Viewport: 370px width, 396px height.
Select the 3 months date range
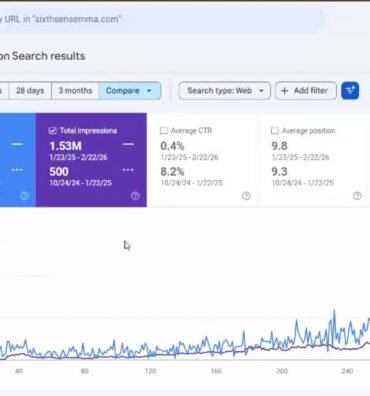point(75,91)
